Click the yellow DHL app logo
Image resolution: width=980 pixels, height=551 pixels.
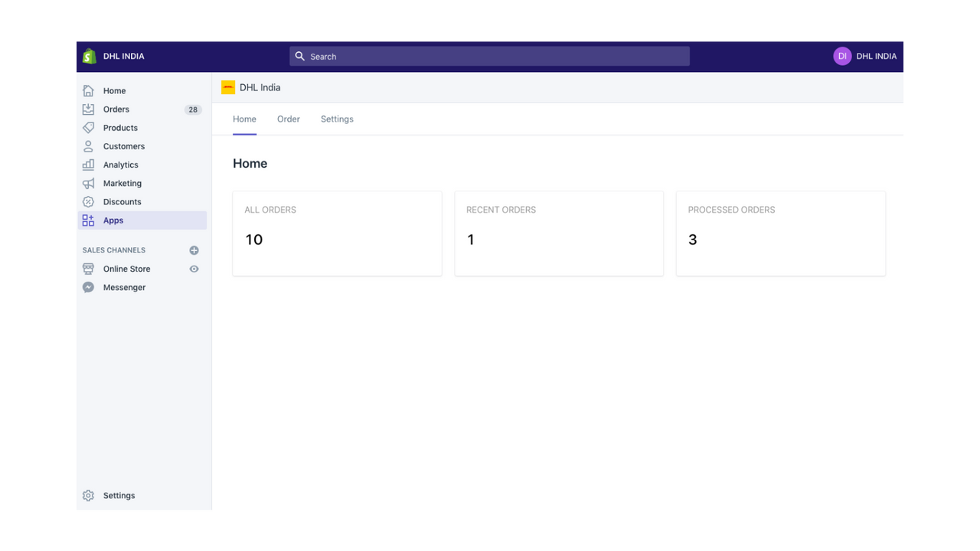coord(228,87)
